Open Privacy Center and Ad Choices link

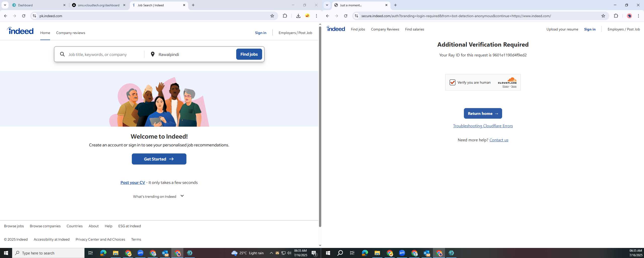click(x=100, y=239)
